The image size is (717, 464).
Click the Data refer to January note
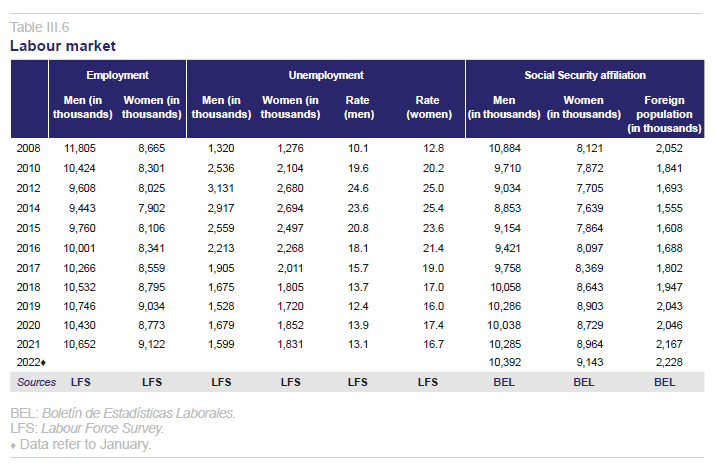pyautogui.click(x=80, y=444)
